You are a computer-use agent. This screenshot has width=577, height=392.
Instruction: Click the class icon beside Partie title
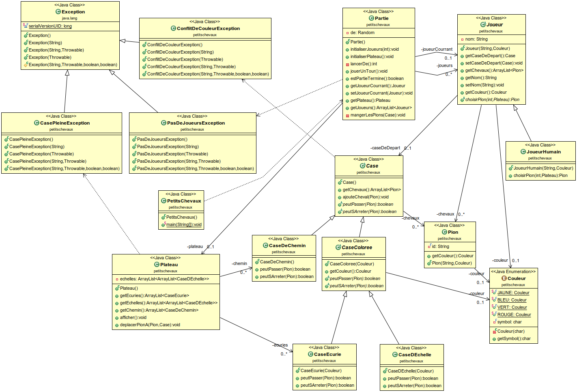pyautogui.click(x=371, y=18)
